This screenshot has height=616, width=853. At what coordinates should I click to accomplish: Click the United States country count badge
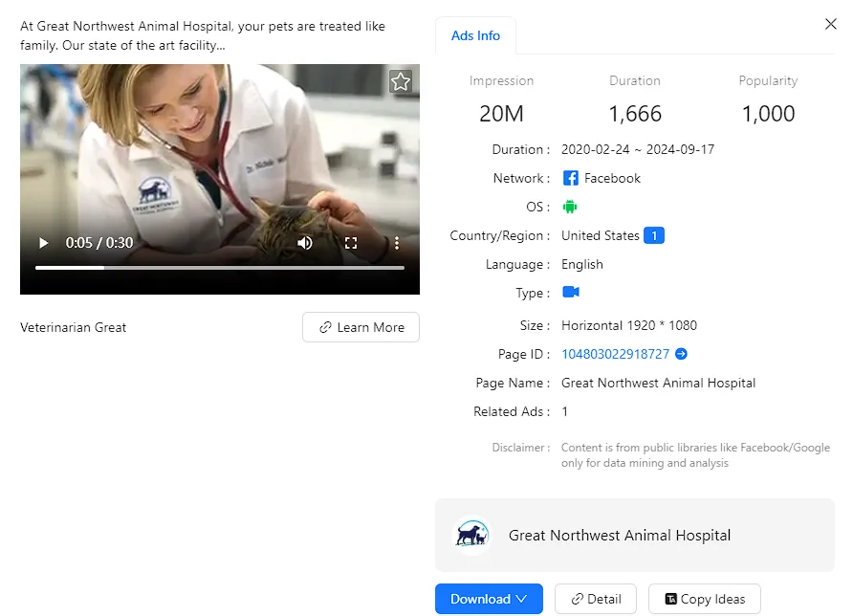point(654,235)
